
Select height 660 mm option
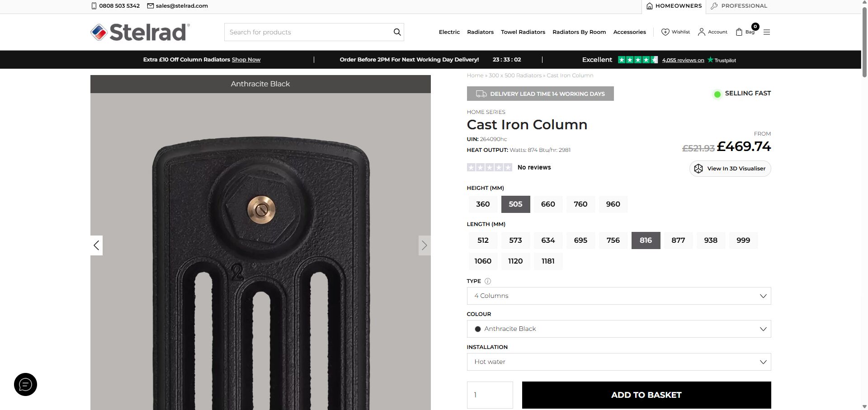[x=548, y=204]
